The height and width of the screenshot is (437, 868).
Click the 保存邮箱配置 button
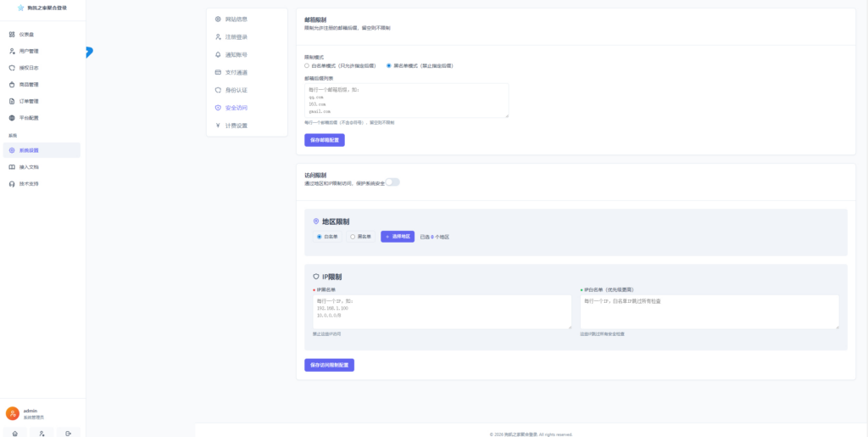(325, 139)
